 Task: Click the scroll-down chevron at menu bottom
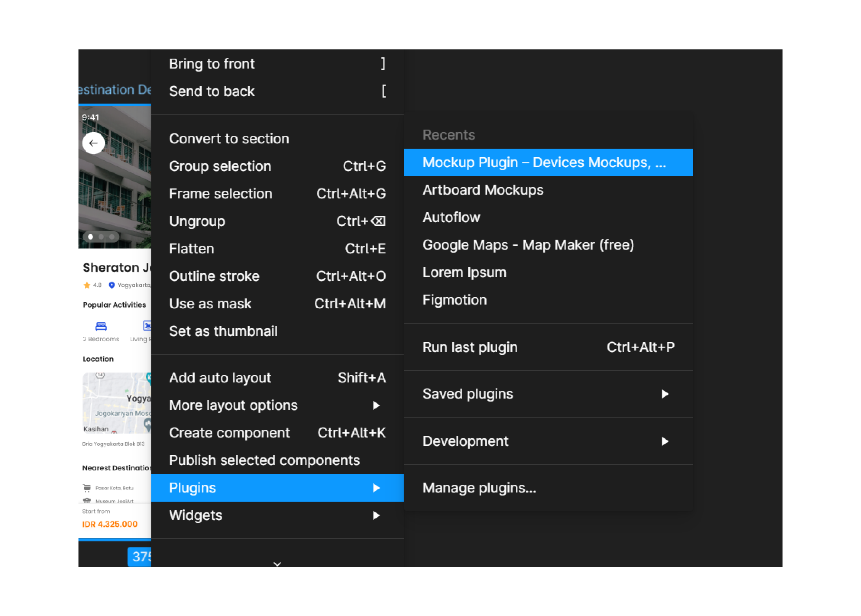click(277, 564)
